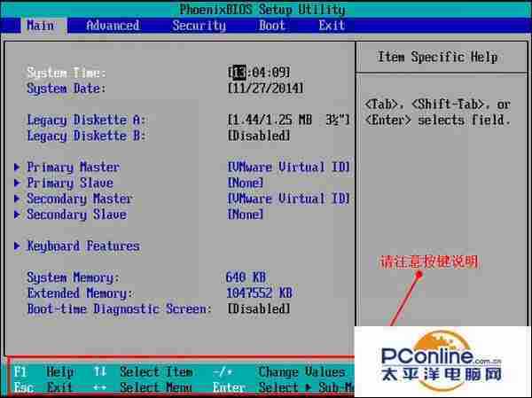Expand the Secondary Master submenu
Viewport: 532px width, 398px height.
click(78, 199)
